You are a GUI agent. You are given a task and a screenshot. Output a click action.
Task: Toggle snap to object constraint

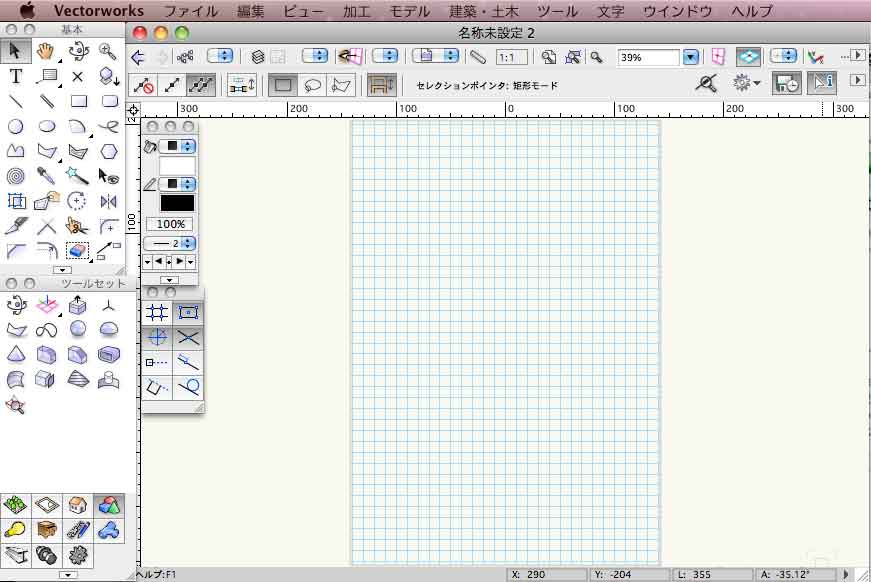coord(188,312)
